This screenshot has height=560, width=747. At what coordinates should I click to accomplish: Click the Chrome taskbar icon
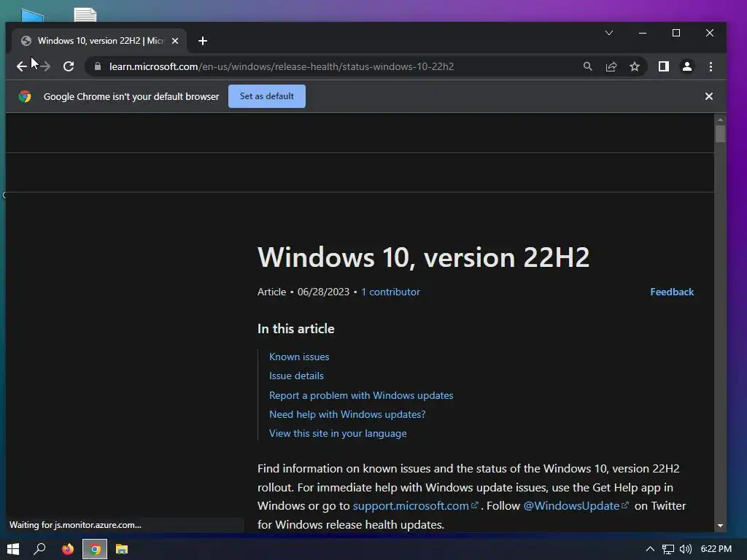coord(95,549)
